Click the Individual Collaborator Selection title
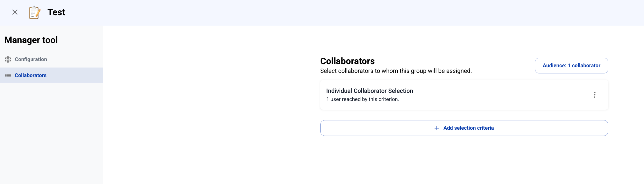Screen dimensions: 644x184 (370, 91)
